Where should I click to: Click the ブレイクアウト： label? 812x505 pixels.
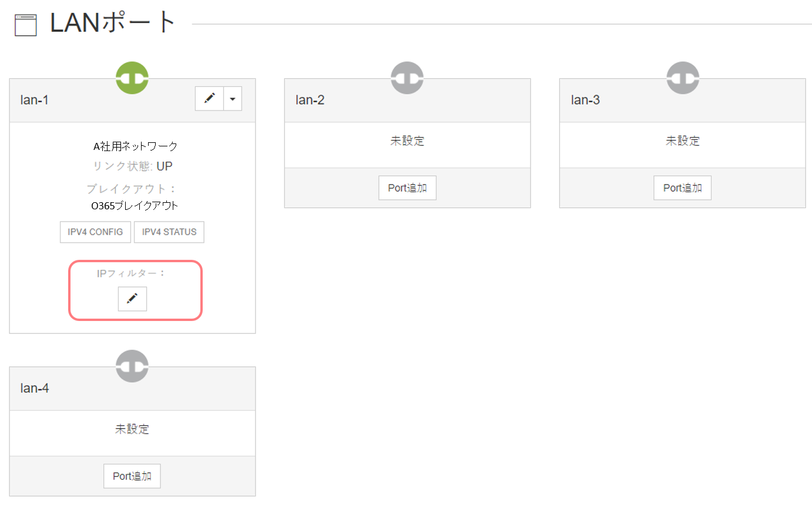132,189
